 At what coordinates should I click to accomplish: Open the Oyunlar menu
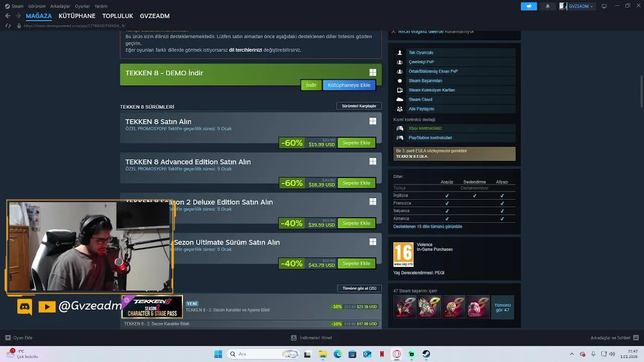click(83, 6)
